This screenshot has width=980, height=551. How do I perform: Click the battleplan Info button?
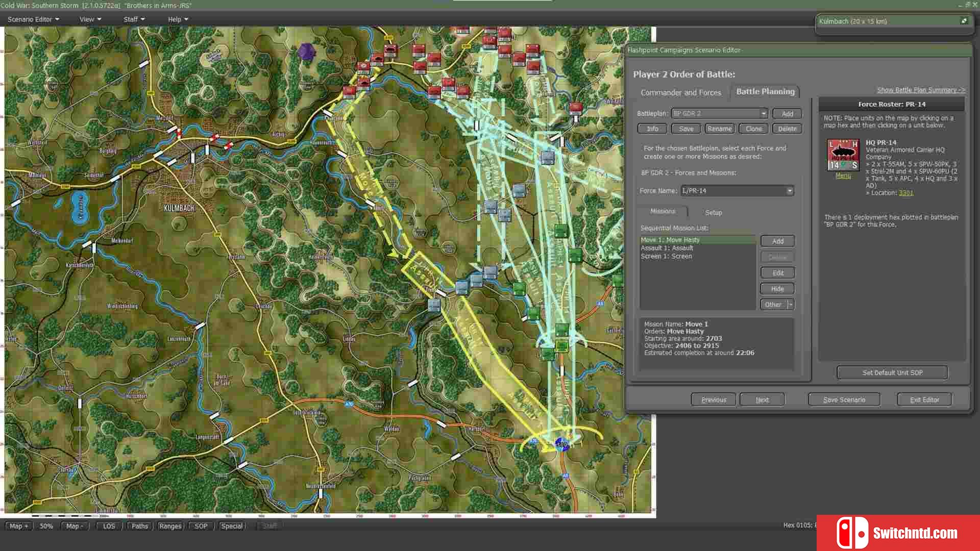(652, 129)
